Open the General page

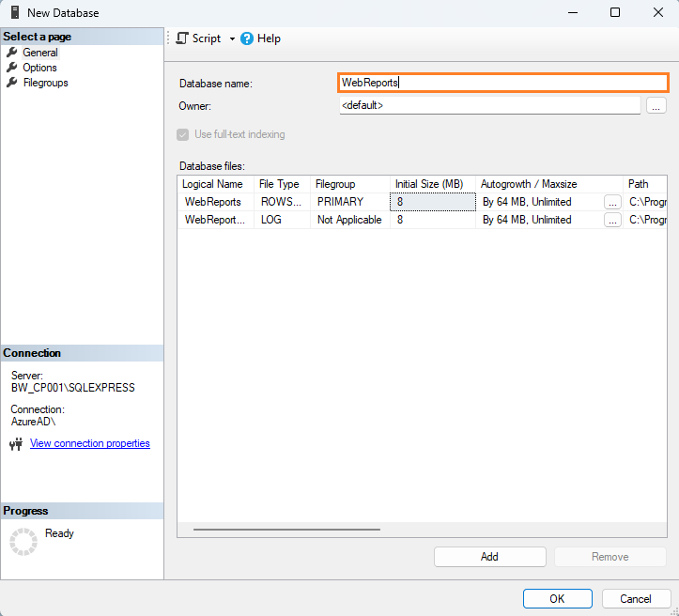point(40,53)
